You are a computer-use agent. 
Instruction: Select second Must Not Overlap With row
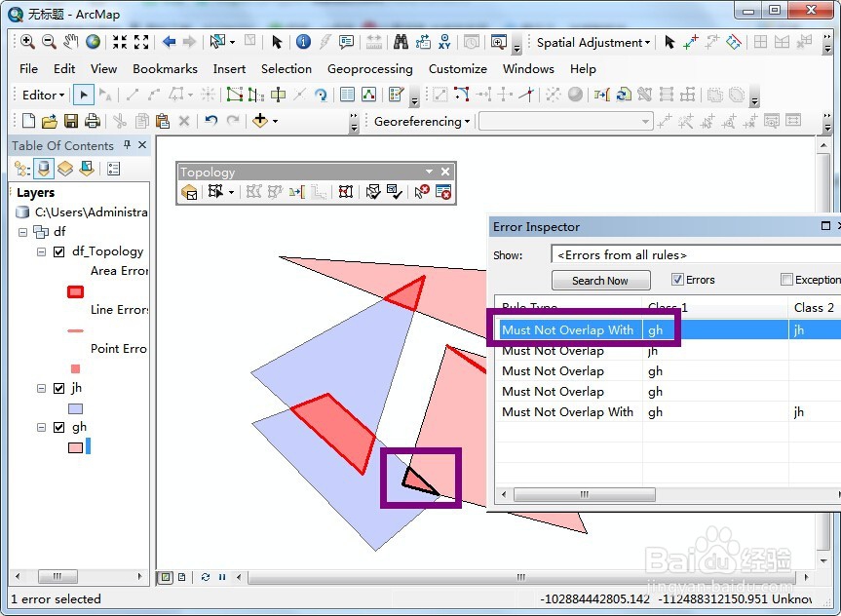pos(668,412)
